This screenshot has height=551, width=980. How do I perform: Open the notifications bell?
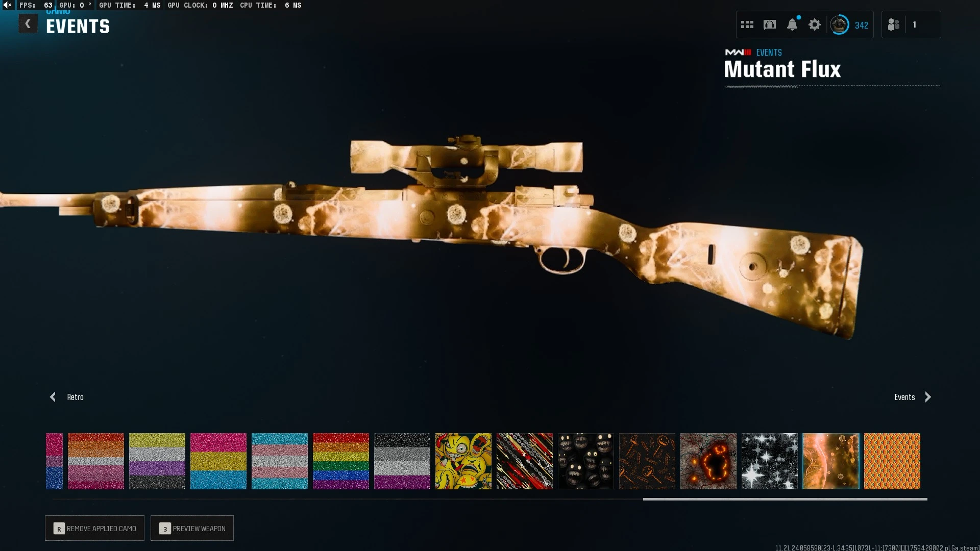pyautogui.click(x=792, y=24)
